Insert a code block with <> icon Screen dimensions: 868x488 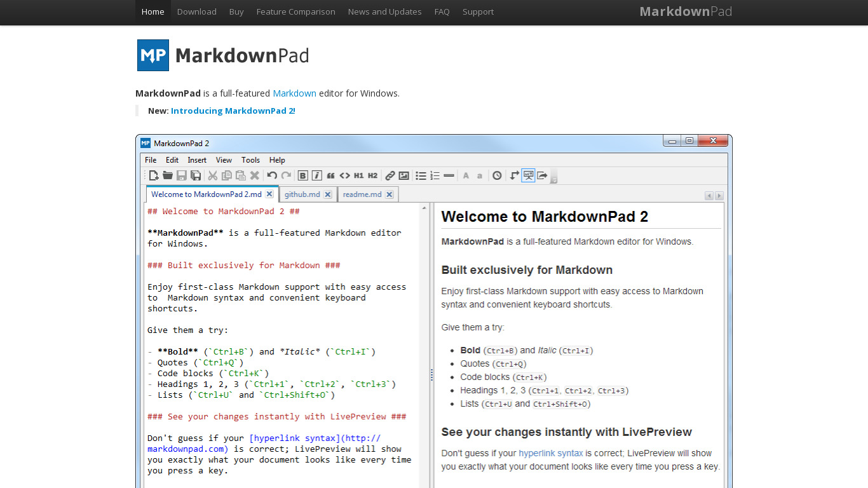tap(344, 175)
